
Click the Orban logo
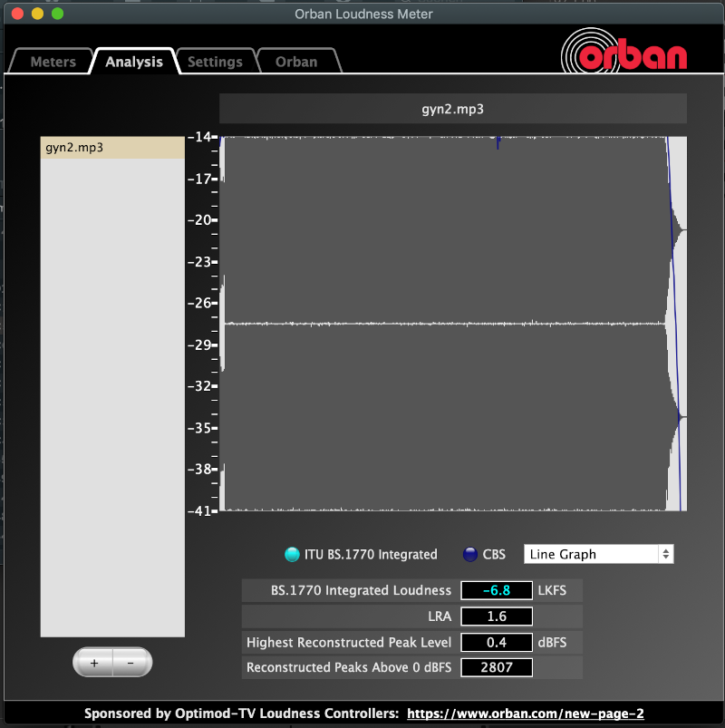coord(624,51)
